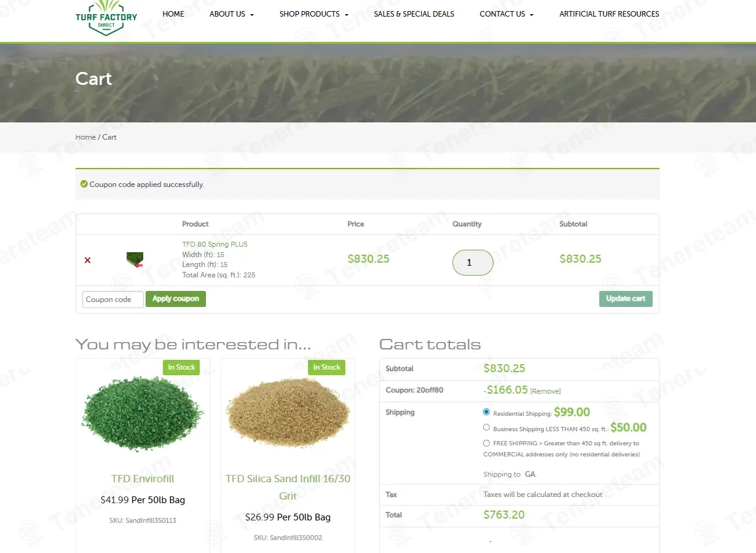Screen dimensions: 756x553
Task: Click the coupon discount $166.05 value
Action: coord(506,390)
